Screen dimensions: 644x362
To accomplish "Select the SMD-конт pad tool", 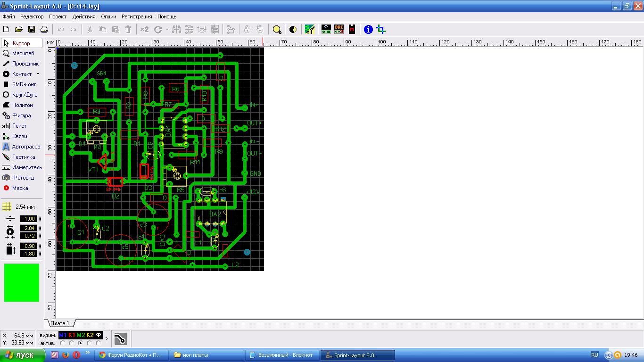I will pyautogui.click(x=21, y=84).
